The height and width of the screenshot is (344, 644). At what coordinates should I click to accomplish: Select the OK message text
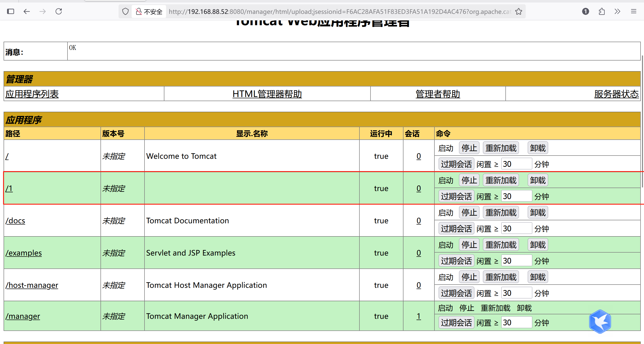[x=72, y=48]
